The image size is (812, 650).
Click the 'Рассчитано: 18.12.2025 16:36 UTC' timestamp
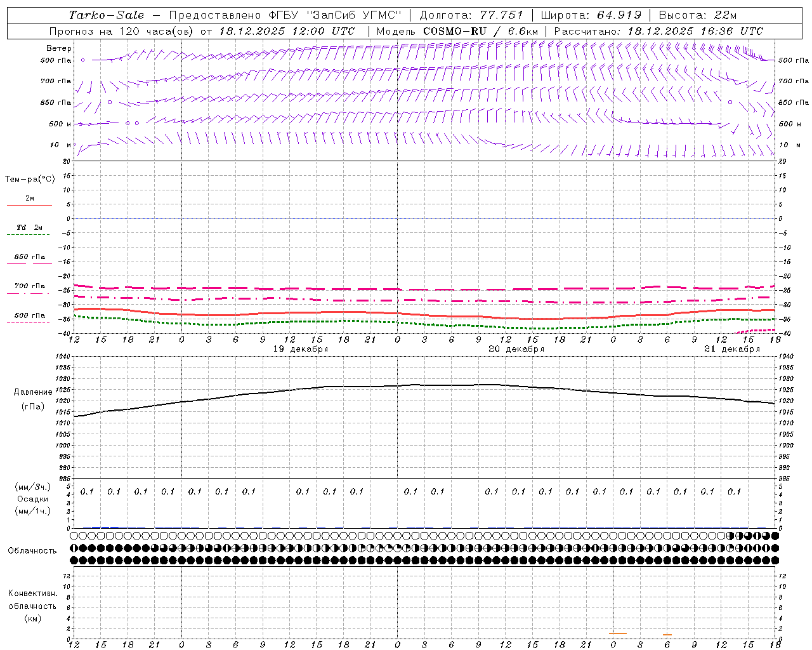click(x=658, y=31)
